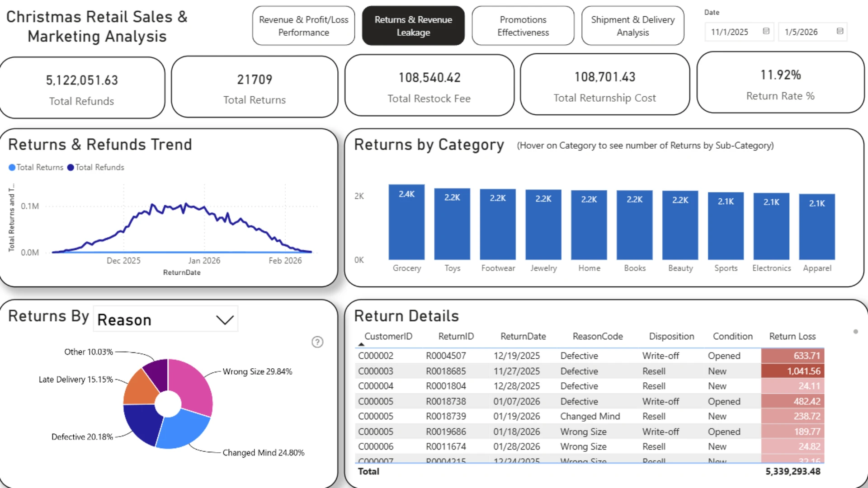This screenshot has width=868, height=488.
Task: Click the Total Refunds legend marker
Action: tap(71, 167)
